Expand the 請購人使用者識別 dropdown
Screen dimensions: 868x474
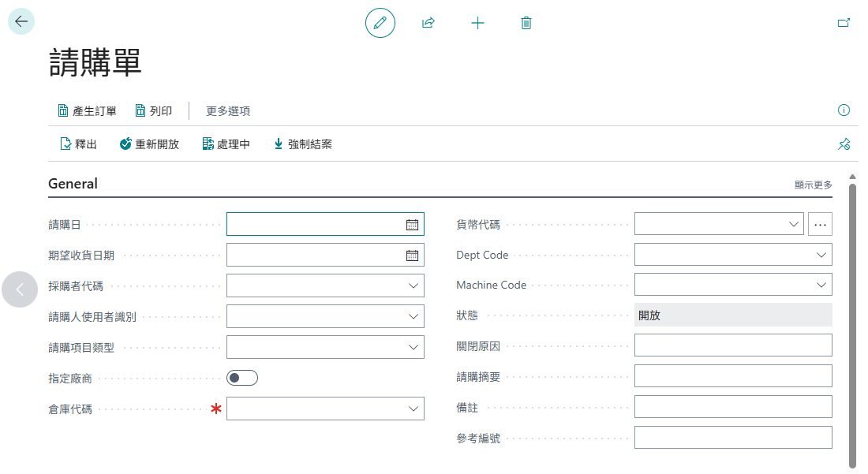(x=413, y=316)
